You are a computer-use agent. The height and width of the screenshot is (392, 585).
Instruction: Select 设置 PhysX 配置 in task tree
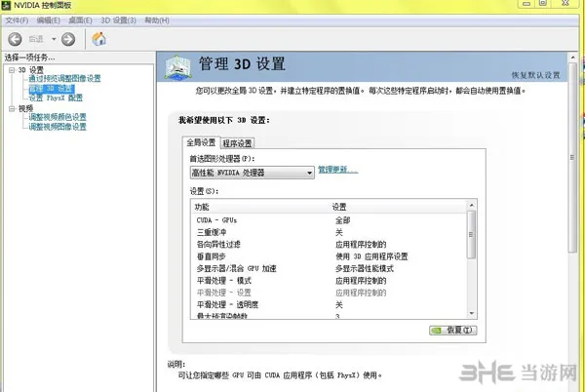pos(56,98)
